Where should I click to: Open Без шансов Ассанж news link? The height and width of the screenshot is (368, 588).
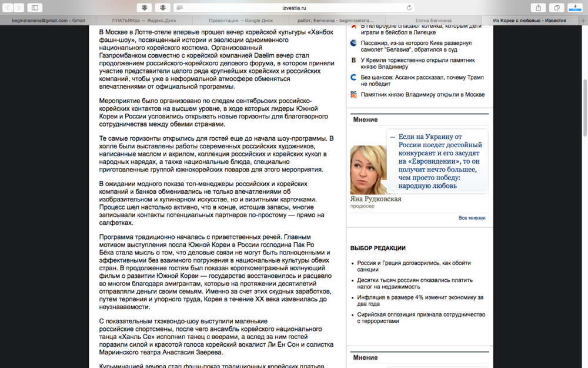click(422, 81)
